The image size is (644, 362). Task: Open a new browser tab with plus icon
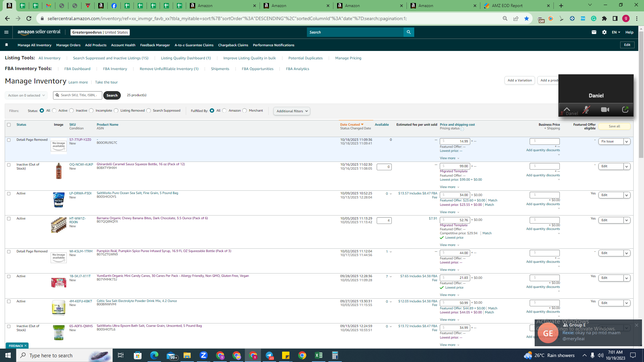tap(561, 6)
